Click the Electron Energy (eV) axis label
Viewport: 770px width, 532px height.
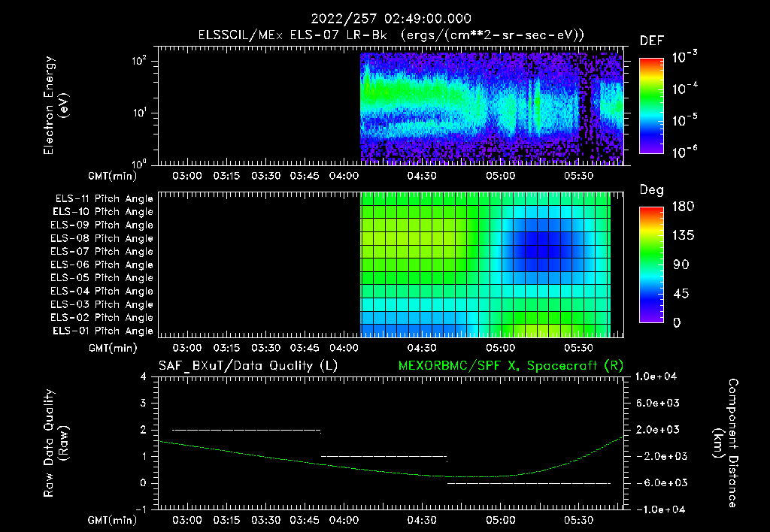(x=56, y=105)
